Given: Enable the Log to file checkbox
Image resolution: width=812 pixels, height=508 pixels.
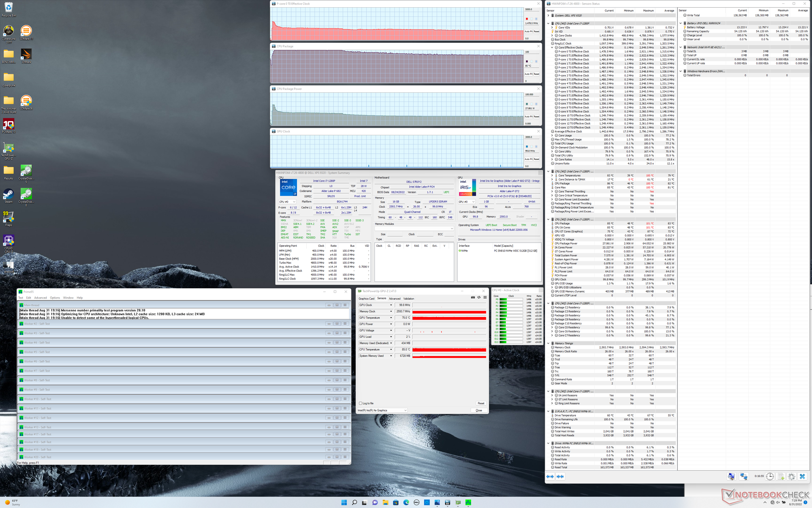Looking at the screenshot, I should pos(360,403).
